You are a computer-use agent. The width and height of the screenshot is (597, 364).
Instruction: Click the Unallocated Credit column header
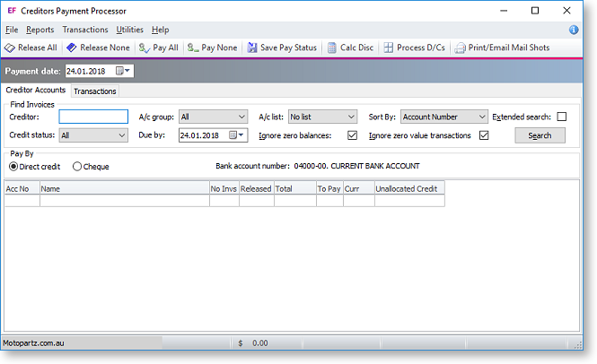(409, 188)
